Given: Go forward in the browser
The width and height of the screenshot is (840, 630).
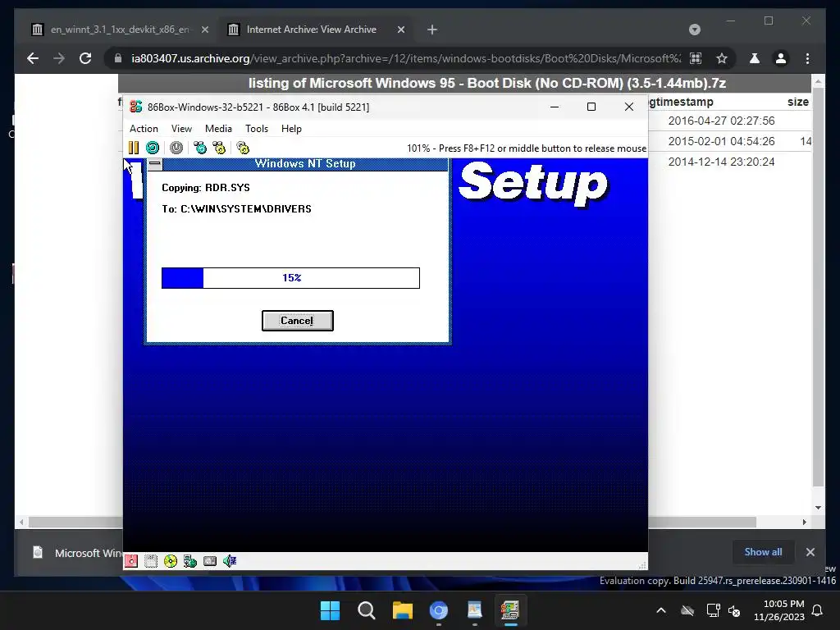Looking at the screenshot, I should (x=59, y=58).
